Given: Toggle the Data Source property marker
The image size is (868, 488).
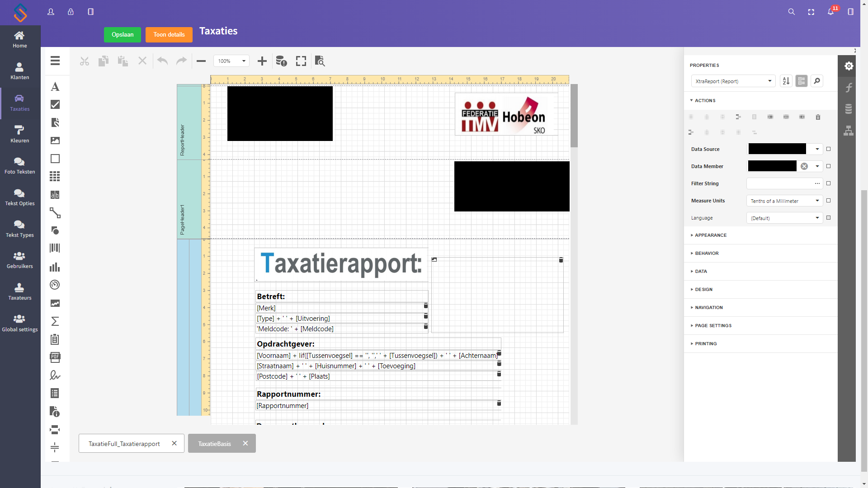Looking at the screenshot, I should click(x=829, y=149).
